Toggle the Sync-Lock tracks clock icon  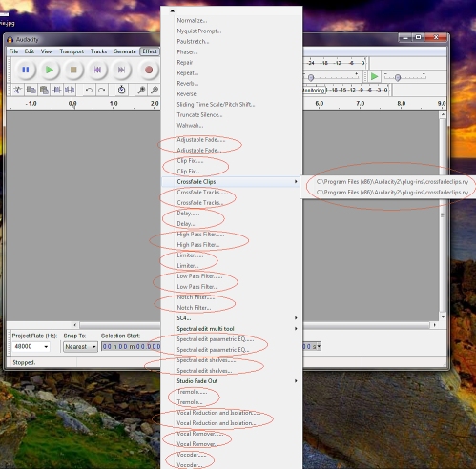click(x=121, y=90)
